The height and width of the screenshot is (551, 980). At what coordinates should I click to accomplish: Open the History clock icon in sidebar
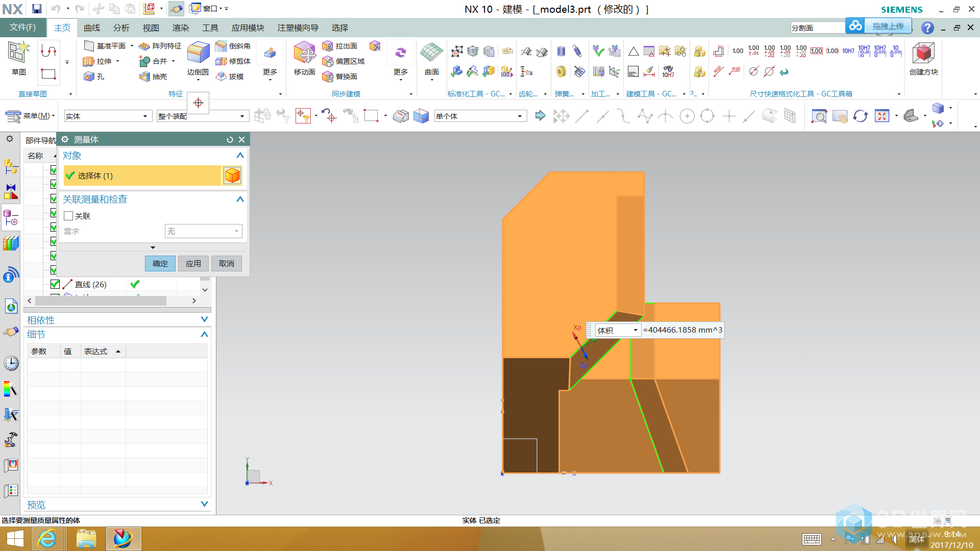pos(11,363)
